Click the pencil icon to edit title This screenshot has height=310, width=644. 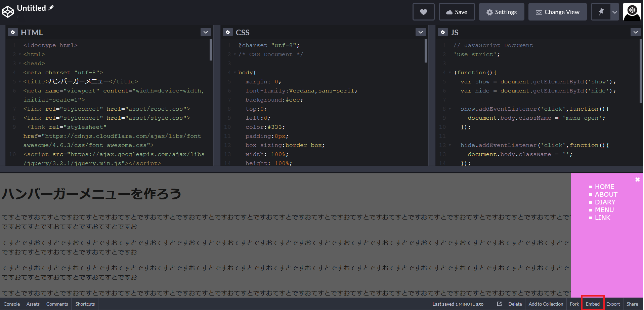point(51,8)
